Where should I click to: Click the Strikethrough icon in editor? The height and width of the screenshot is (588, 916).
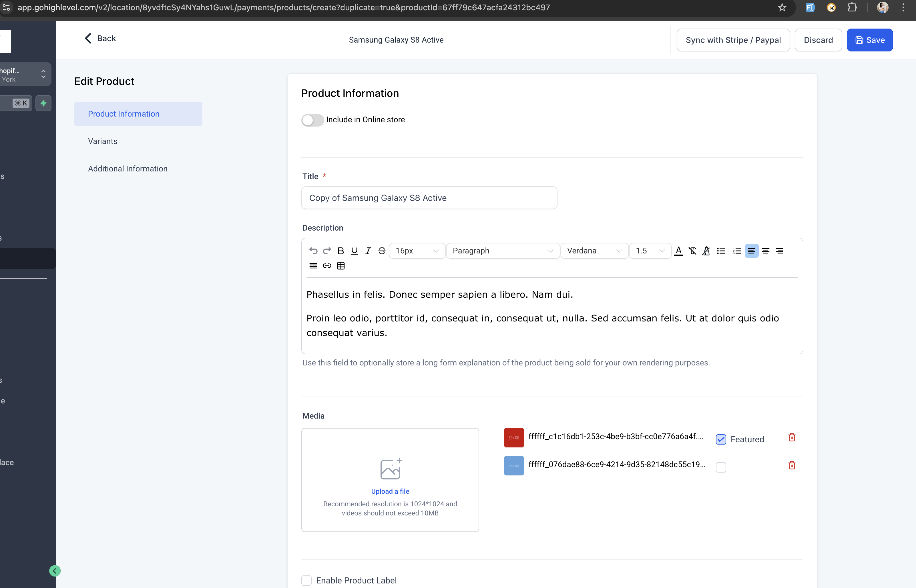click(x=382, y=251)
